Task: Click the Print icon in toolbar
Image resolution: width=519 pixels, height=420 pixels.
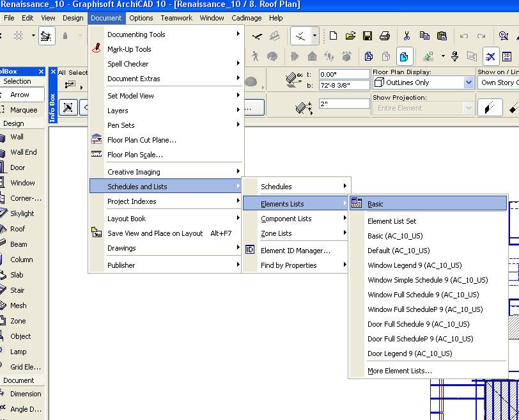Action: [x=384, y=36]
